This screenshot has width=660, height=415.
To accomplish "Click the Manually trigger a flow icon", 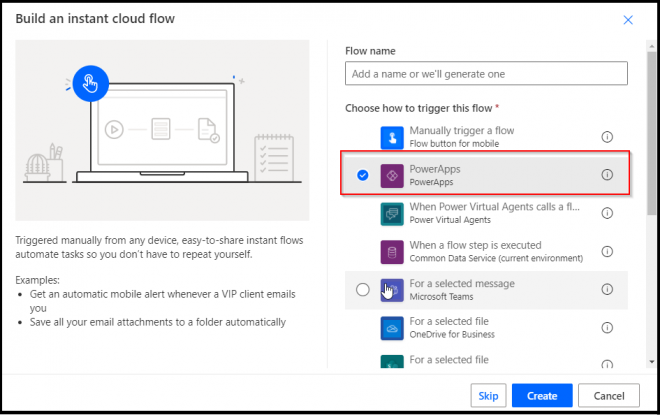I will [392, 137].
